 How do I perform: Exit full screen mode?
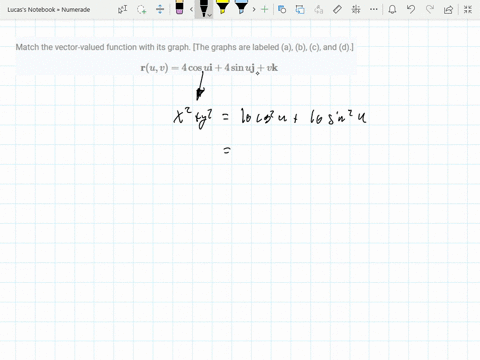coord(468,9)
